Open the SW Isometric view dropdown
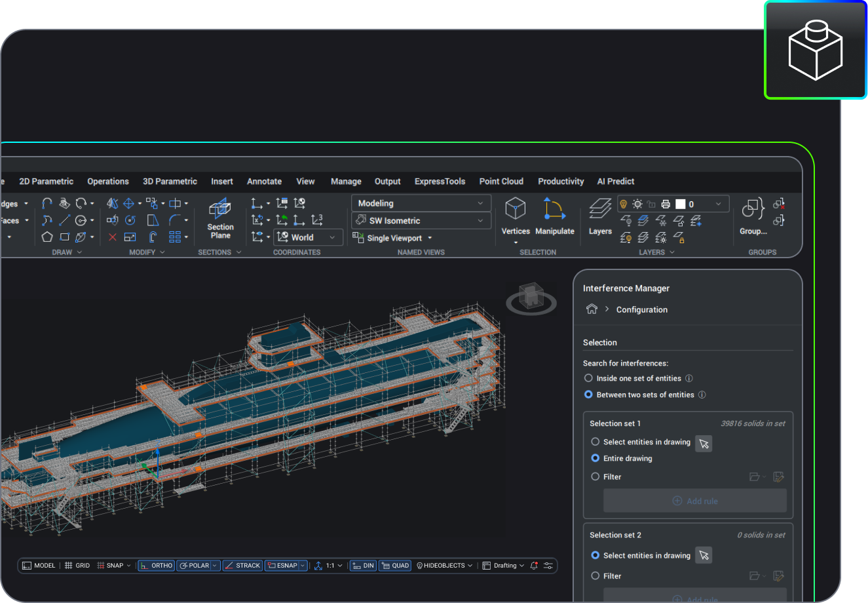 pos(421,221)
